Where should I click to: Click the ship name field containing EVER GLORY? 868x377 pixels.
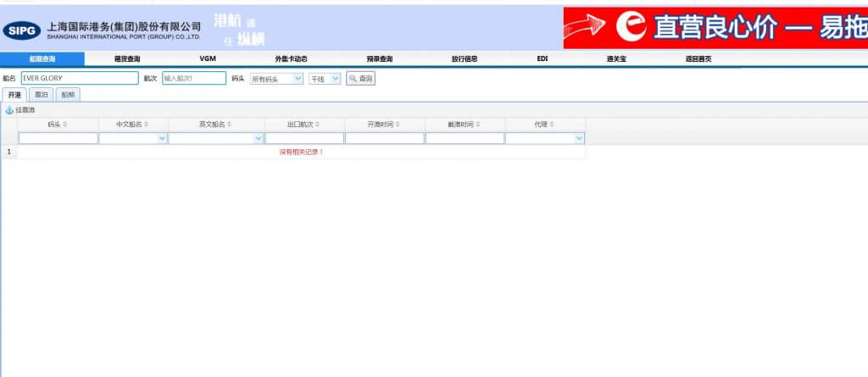click(x=80, y=78)
